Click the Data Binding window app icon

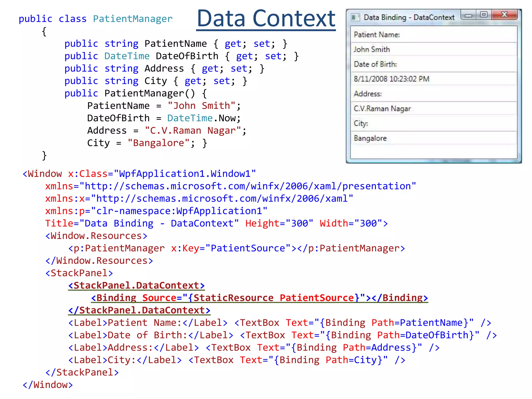point(355,17)
